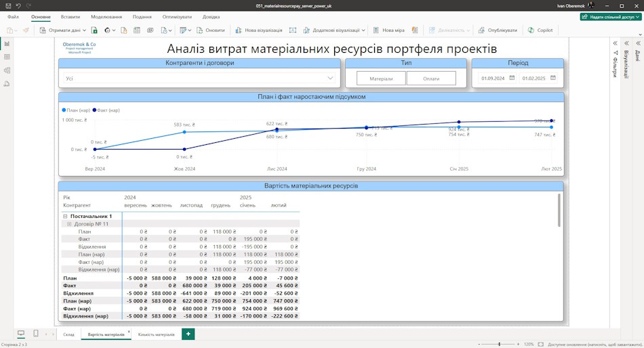Open calendar for start date 01.09.2024

click(512, 78)
